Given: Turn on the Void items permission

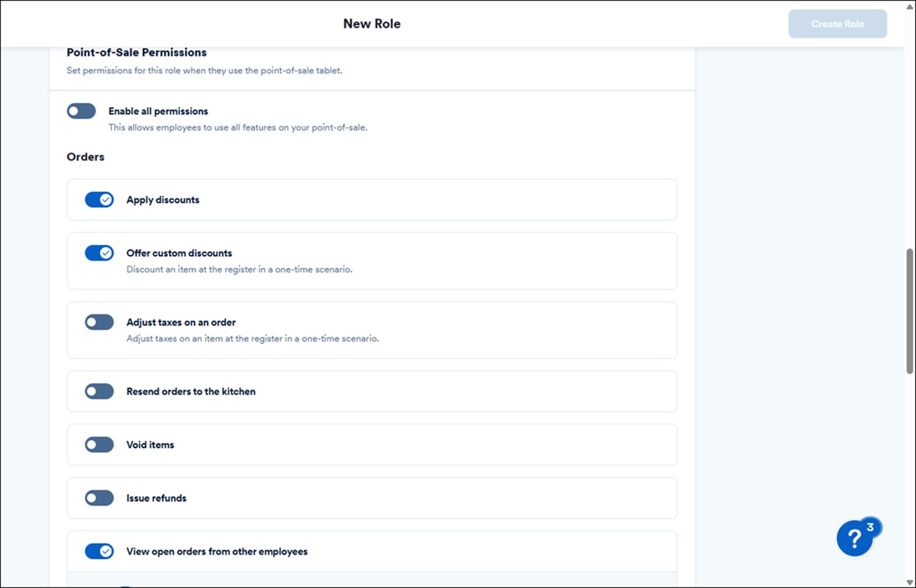Looking at the screenshot, I should [x=99, y=444].
